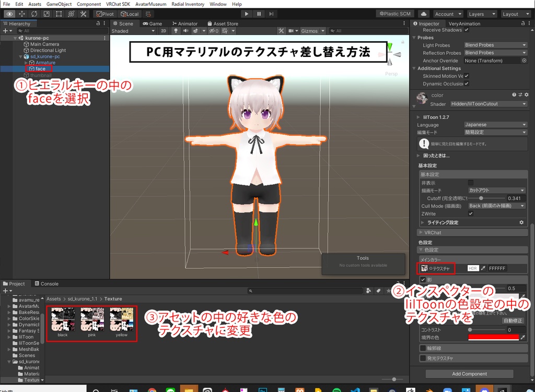The height and width of the screenshot is (392, 535).
Task: Select the Rect Transform tool
Action: tap(57, 14)
